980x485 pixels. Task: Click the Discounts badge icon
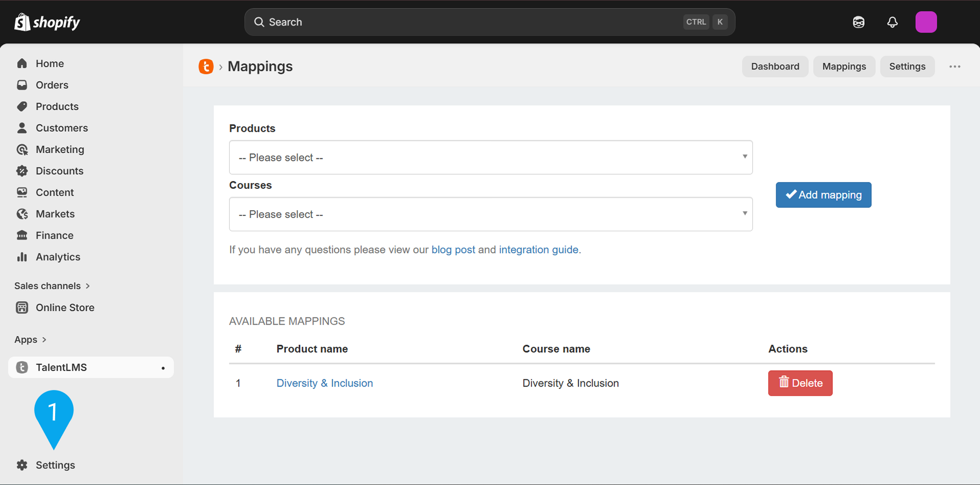[x=22, y=171]
